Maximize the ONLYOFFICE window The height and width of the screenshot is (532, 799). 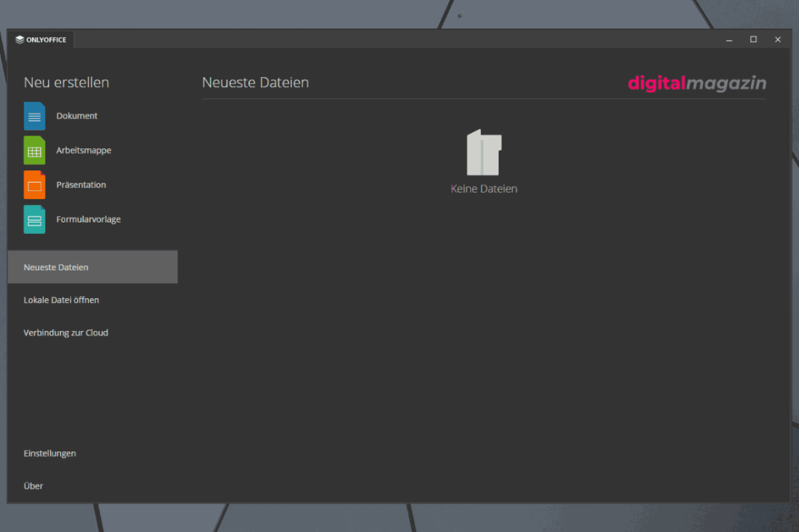753,40
